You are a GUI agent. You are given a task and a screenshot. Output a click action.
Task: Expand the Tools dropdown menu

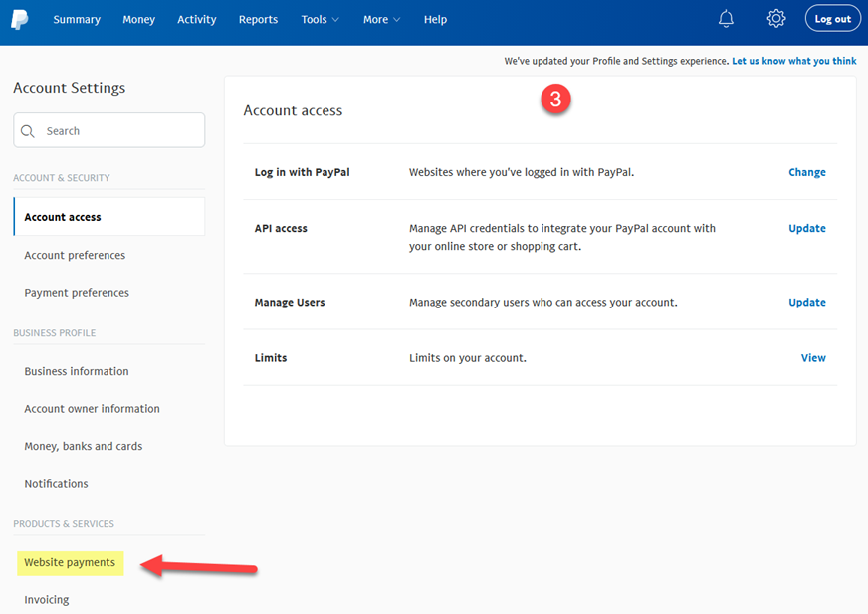320,19
